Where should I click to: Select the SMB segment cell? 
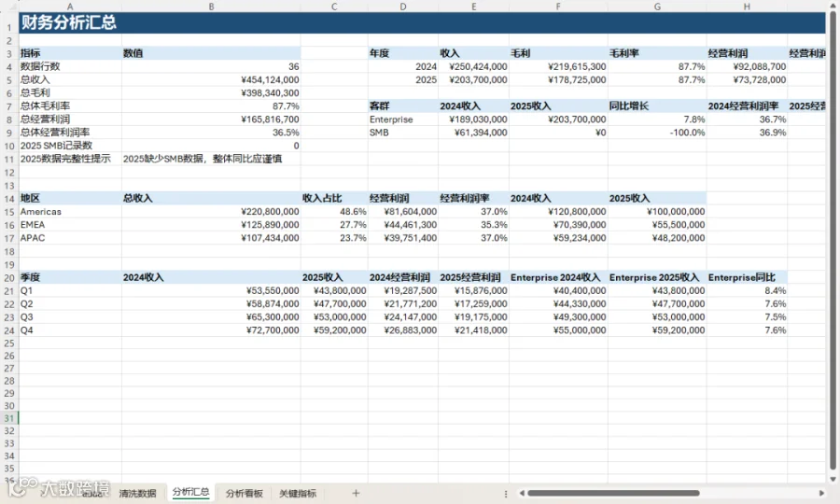coord(403,133)
